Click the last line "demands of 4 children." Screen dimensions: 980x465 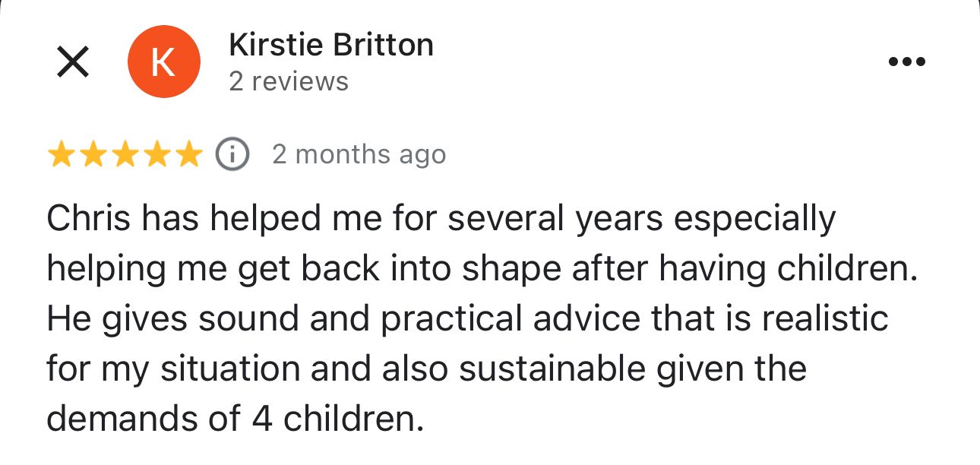[x=235, y=419]
